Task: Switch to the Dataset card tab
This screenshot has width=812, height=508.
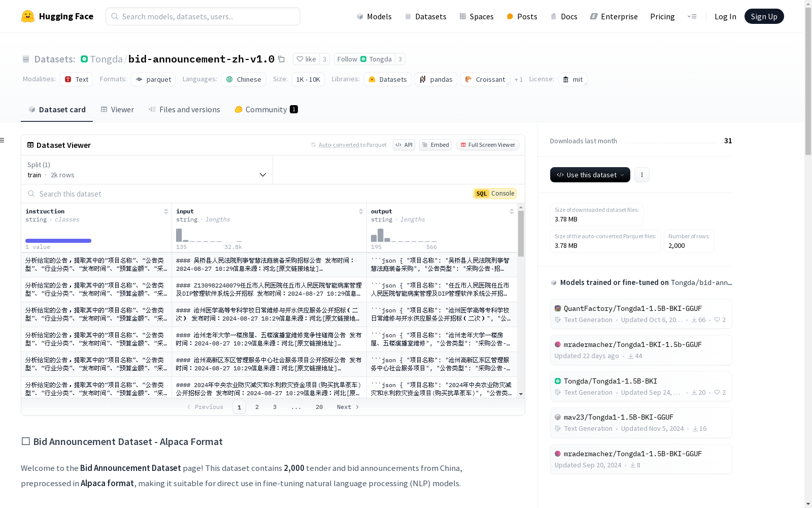Action: pos(57,110)
